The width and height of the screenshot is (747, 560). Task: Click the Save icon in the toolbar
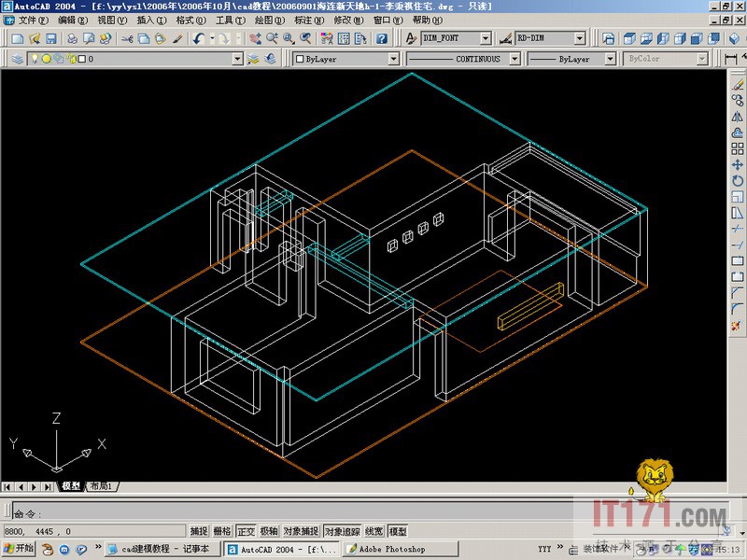50,39
